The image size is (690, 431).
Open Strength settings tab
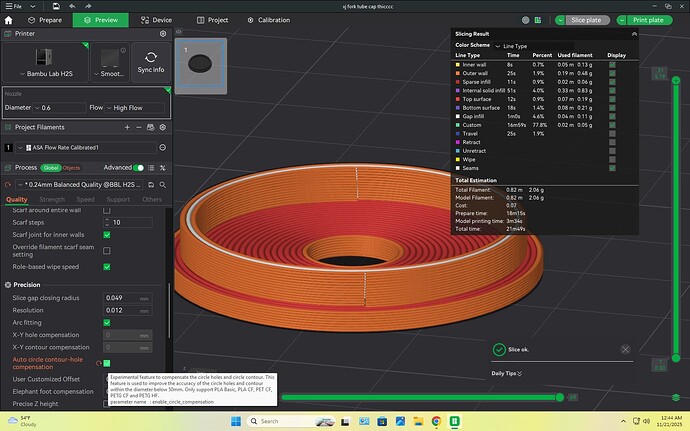(x=52, y=199)
